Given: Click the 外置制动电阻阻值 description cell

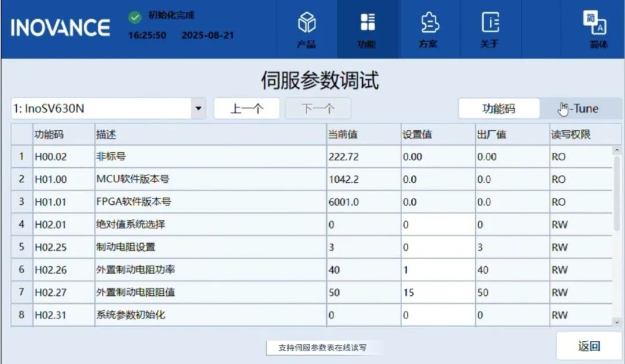Looking at the screenshot, I should (211, 293).
